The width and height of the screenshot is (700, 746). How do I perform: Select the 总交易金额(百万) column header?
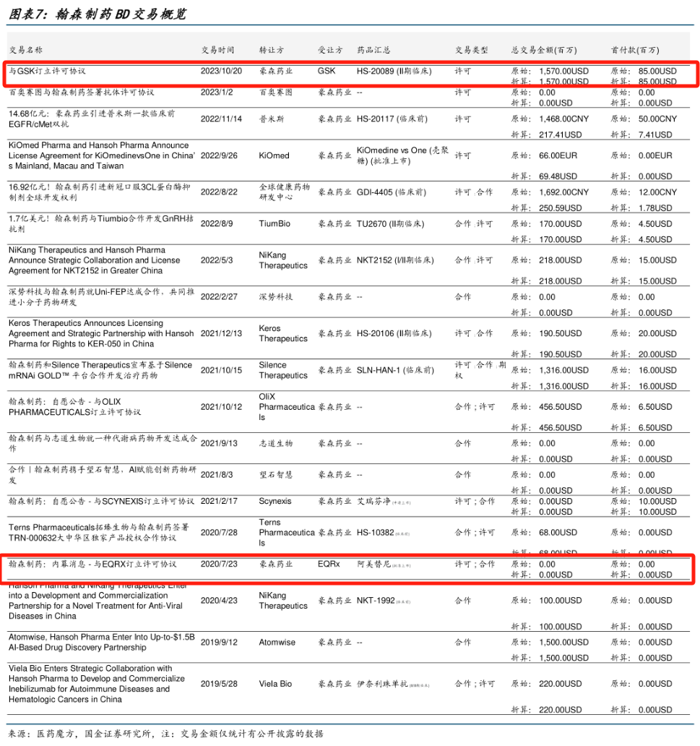click(544, 50)
